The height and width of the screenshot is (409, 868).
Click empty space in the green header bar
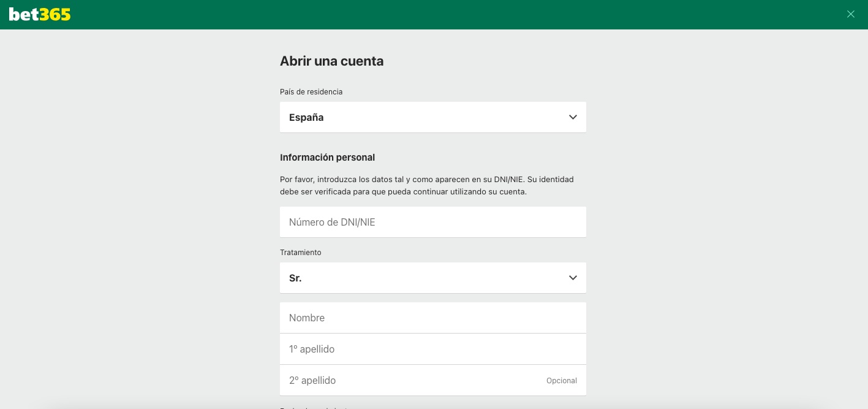coord(429,15)
